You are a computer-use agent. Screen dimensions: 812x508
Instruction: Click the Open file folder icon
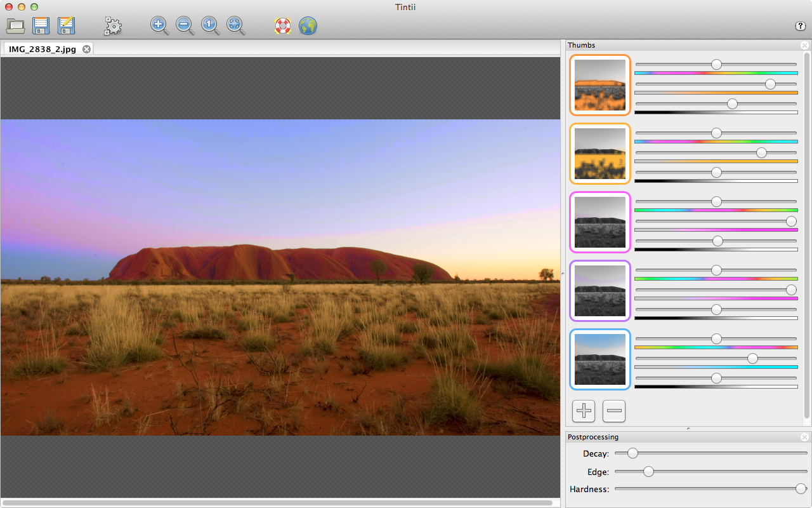tap(15, 25)
